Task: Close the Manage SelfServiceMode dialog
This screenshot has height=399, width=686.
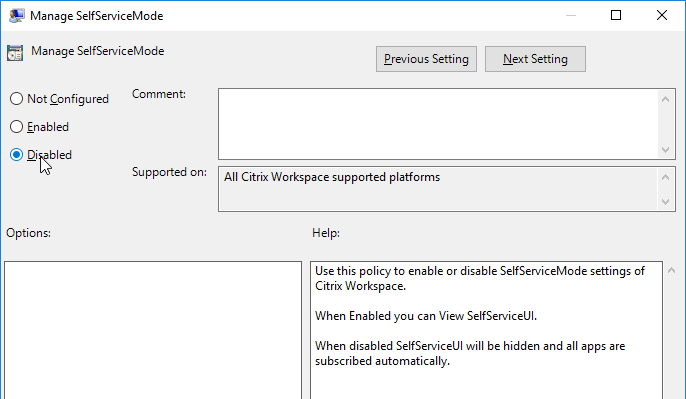Action: tap(662, 15)
